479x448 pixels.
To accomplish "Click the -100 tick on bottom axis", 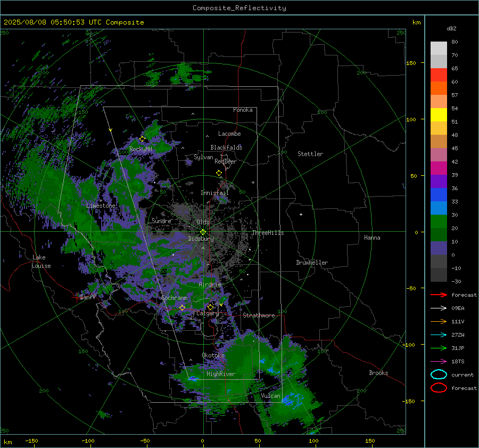I will tap(88, 441).
